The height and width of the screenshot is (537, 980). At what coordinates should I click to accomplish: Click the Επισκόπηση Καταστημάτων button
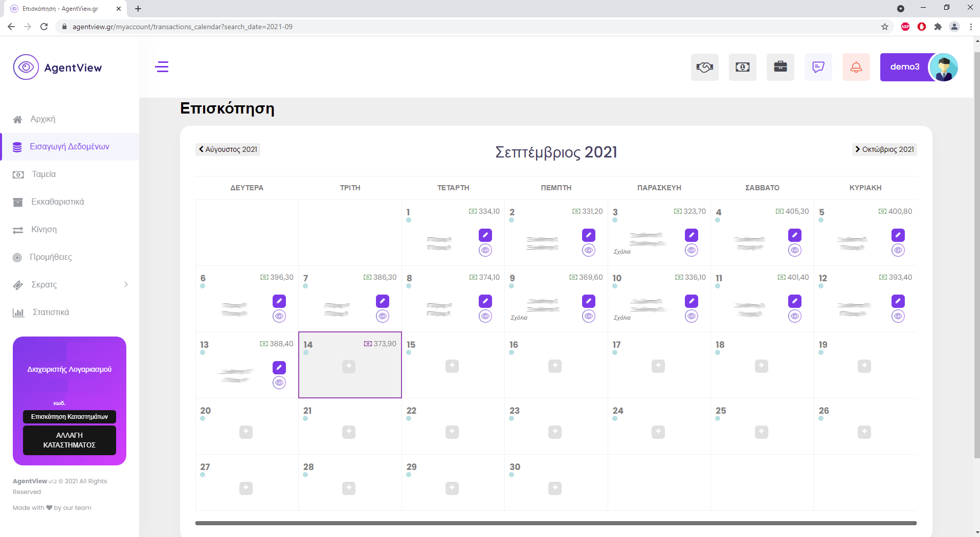(70, 417)
